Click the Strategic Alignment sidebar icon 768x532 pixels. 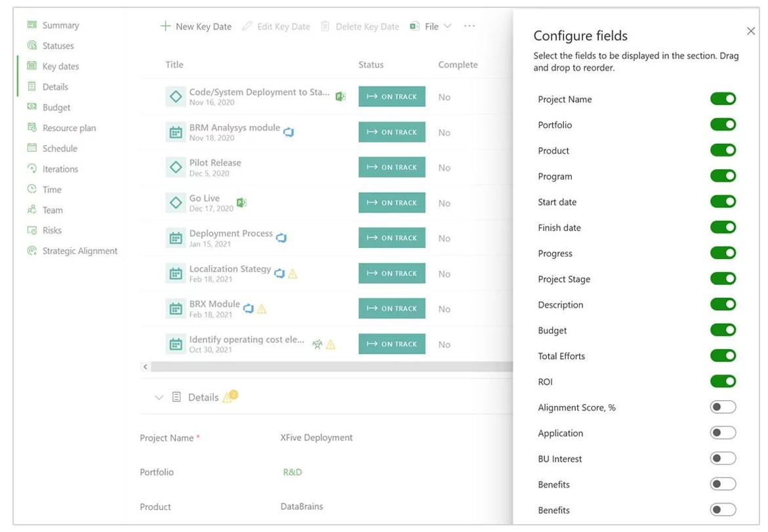coord(31,251)
